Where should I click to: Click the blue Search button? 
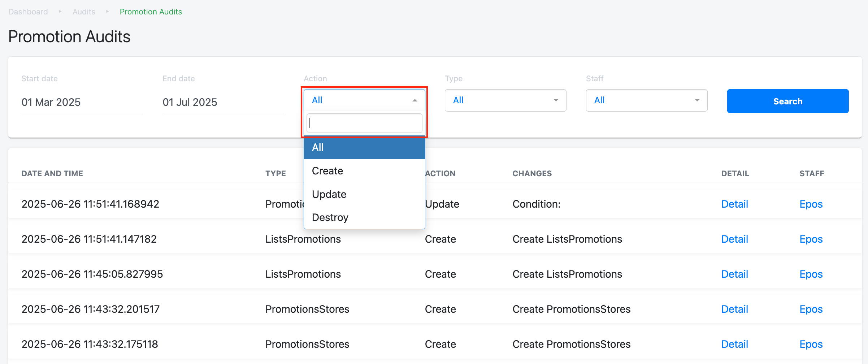(x=787, y=101)
